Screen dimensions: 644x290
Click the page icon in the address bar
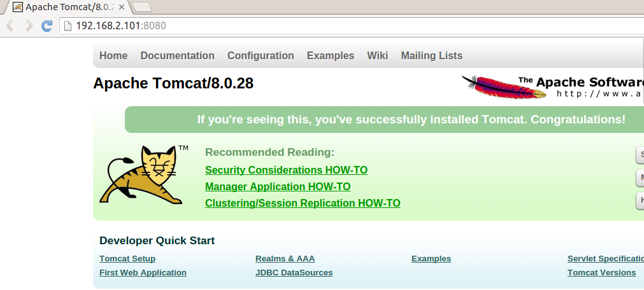68,26
